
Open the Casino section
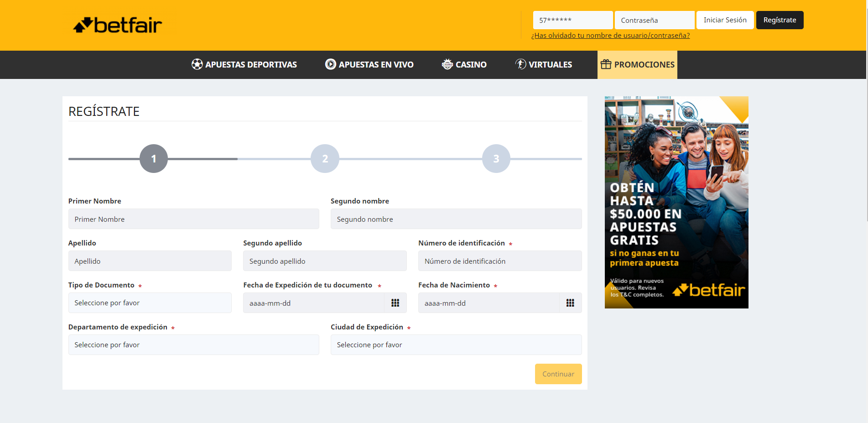464,65
